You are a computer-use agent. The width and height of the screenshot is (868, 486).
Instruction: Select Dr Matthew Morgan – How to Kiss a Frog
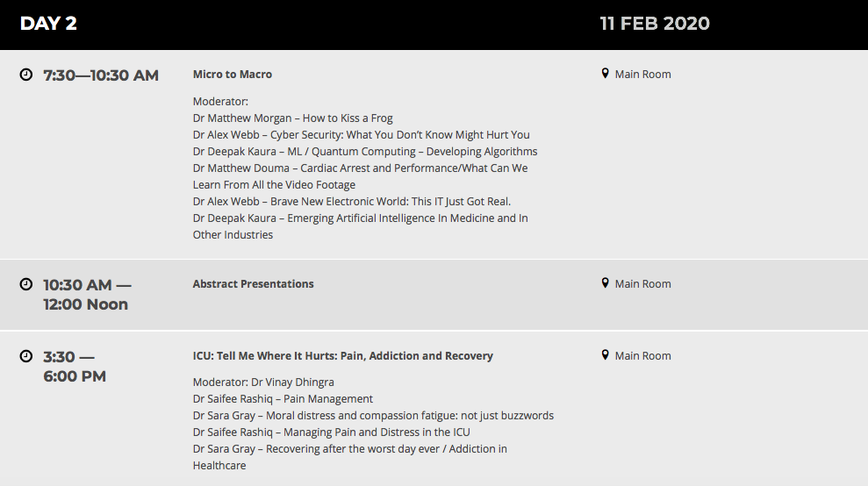pos(292,118)
